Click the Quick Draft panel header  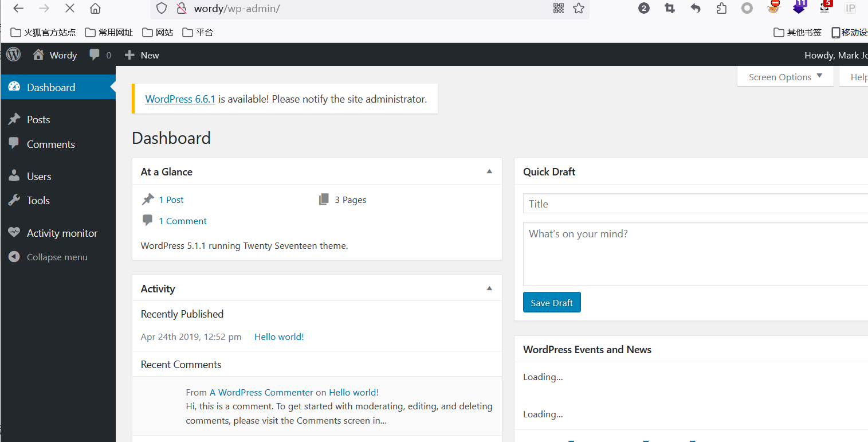pyautogui.click(x=691, y=171)
